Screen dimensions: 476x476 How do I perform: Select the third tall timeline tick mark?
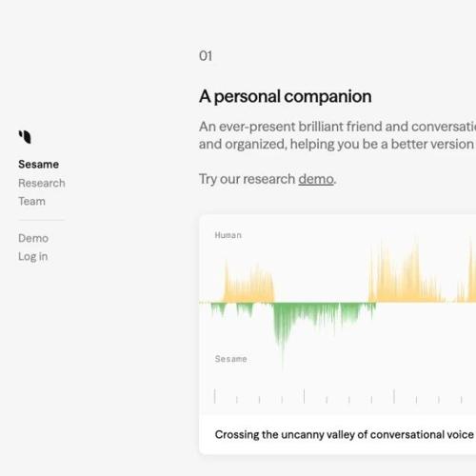click(394, 396)
